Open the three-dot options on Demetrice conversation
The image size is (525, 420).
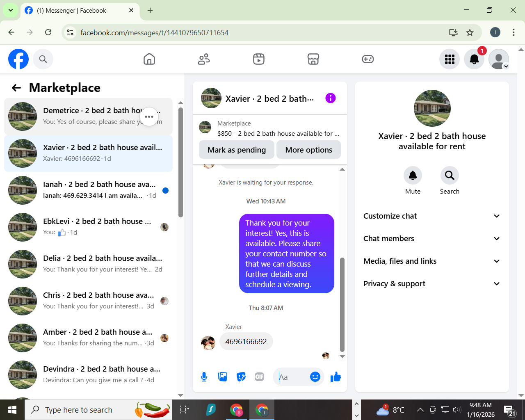(149, 116)
